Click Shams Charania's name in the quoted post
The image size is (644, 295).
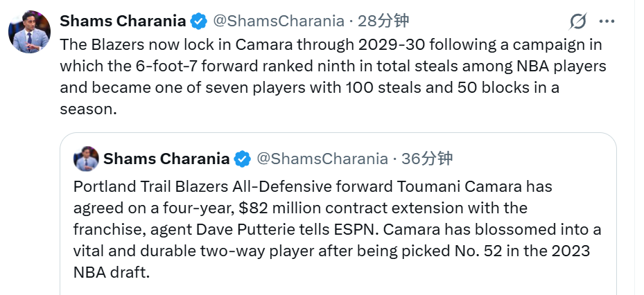166,159
